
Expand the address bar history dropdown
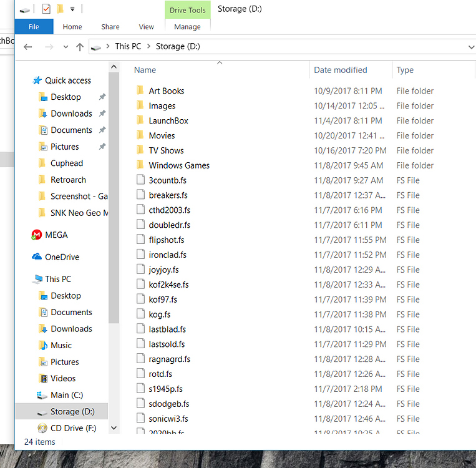click(470, 47)
